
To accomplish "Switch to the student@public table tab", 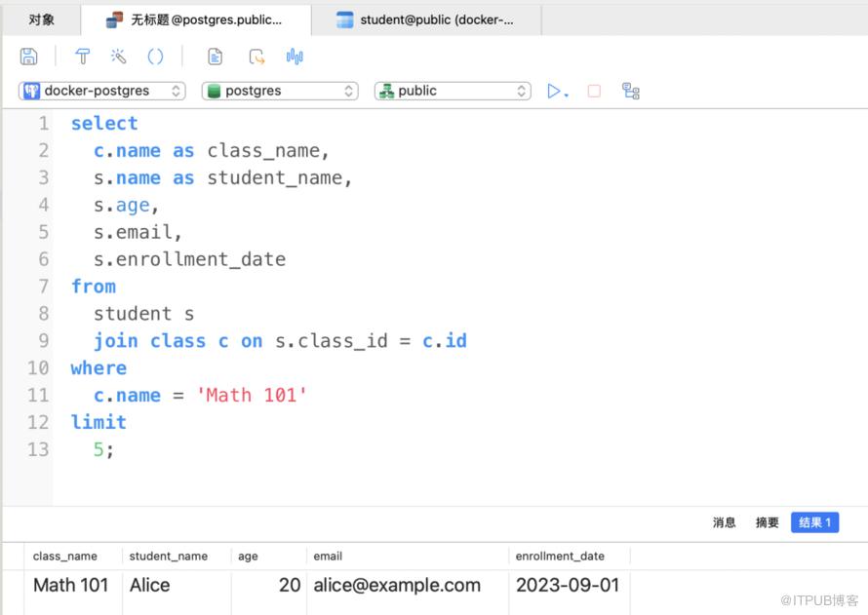I will tap(425, 19).
